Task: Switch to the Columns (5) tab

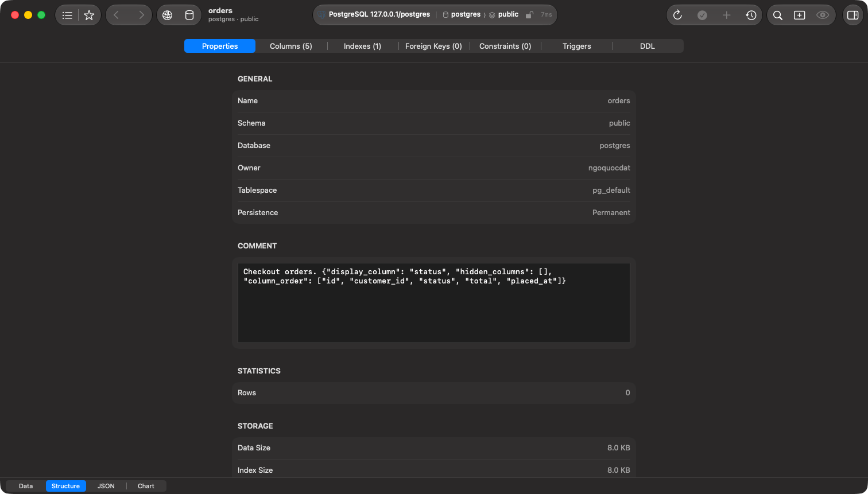Action: pyautogui.click(x=291, y=46)
